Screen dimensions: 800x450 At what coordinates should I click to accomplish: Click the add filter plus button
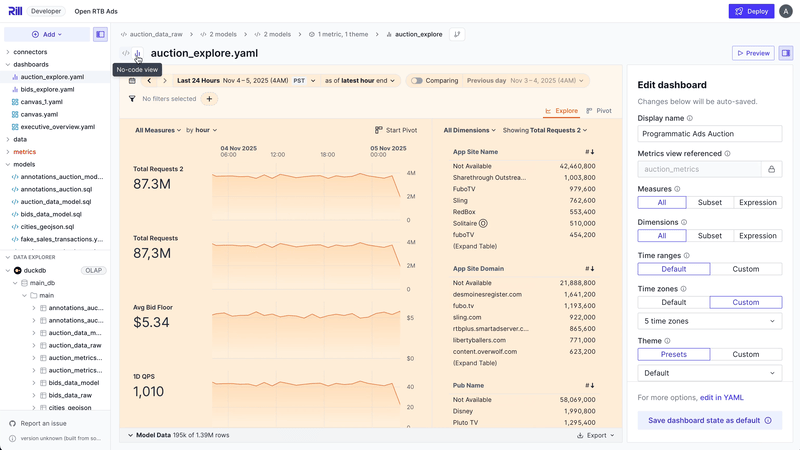point(209,99)
